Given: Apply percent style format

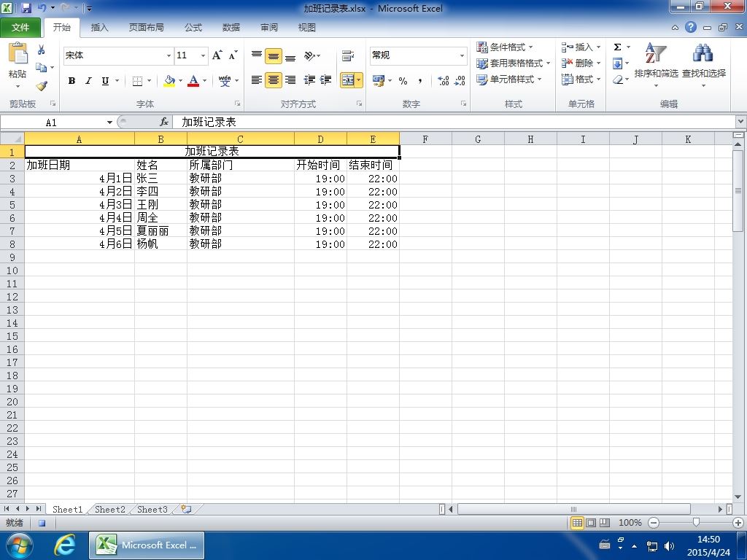Looking at the screenshot, I should (x=403, y=80).
